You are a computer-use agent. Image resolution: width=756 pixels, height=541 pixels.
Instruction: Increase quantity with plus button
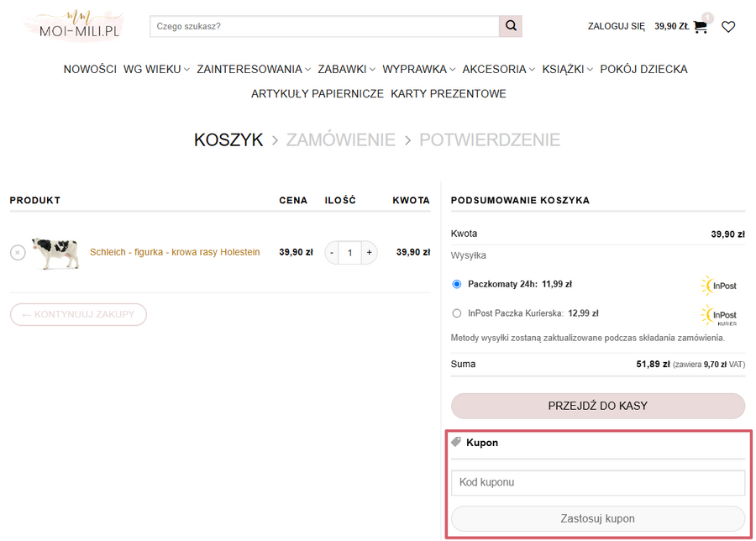[x=369, y=252]
